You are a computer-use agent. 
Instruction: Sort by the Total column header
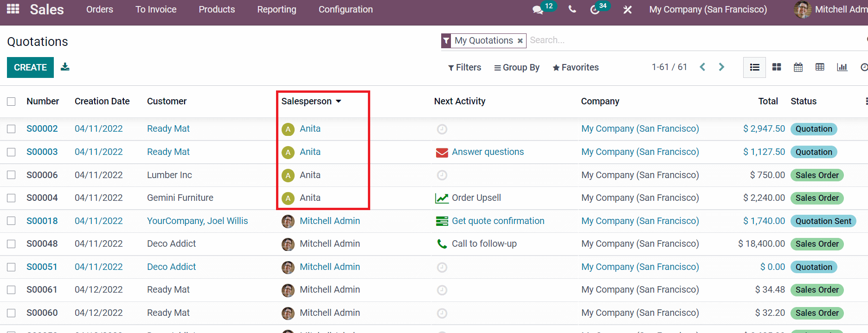768,101
